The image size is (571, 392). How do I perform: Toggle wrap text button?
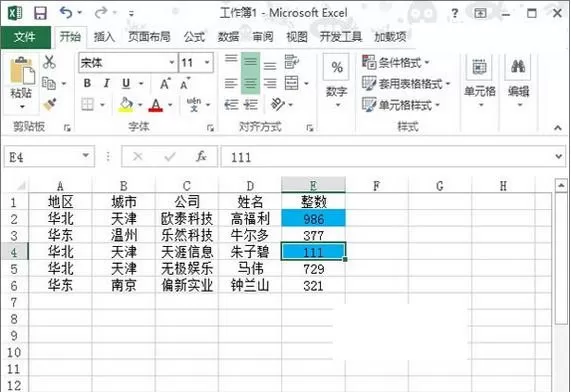pyautogui.click(x=292, y=62)
